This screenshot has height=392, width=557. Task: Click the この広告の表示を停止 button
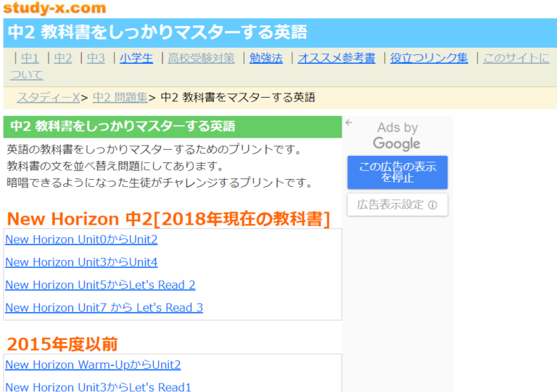397,172
